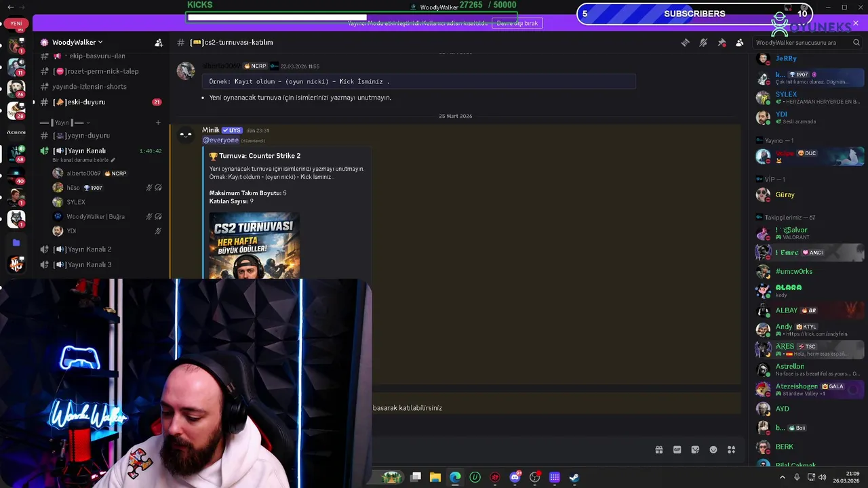
Task: Select hüso in the voice channel
Action: (107, 188)
